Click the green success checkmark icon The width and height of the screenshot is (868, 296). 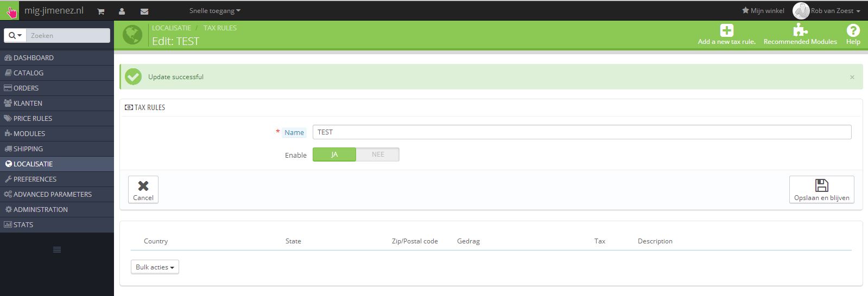pyautogui.click(x=133, y=76)
